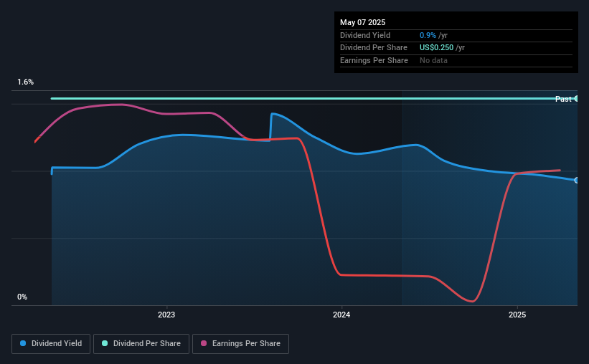This screenshot has width=589, height=364.
Task: Click the No data earnings value
Action: pos(433,60)
